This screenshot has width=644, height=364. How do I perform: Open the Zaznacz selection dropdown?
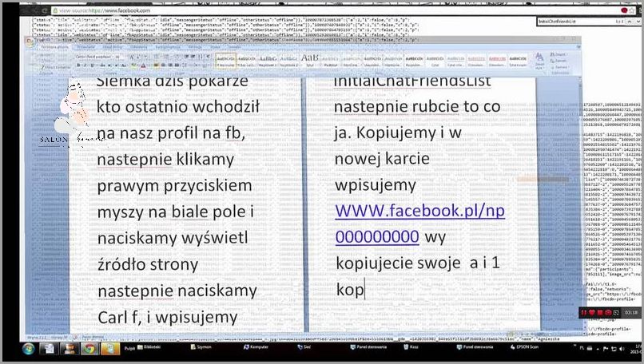click(x=559, y=67)
